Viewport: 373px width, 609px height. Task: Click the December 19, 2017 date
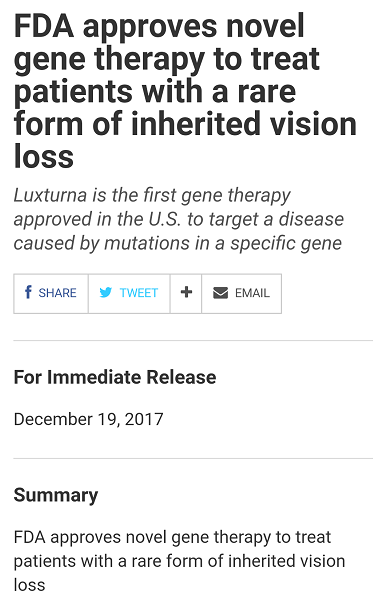point(89,419)
